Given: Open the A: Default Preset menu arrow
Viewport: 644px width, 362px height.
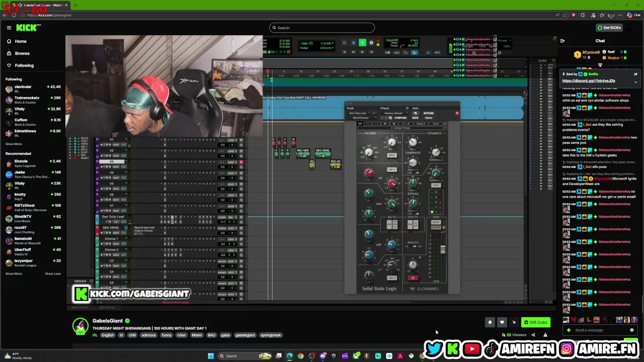Looking at the screenshot, I should [x=444, y=128].
